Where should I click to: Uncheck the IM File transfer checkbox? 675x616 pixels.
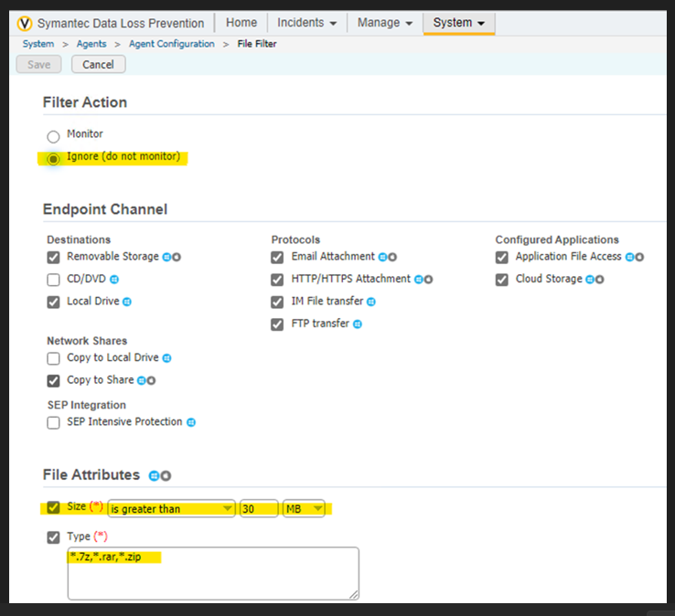pyautogui.click(x=277, y=303)
